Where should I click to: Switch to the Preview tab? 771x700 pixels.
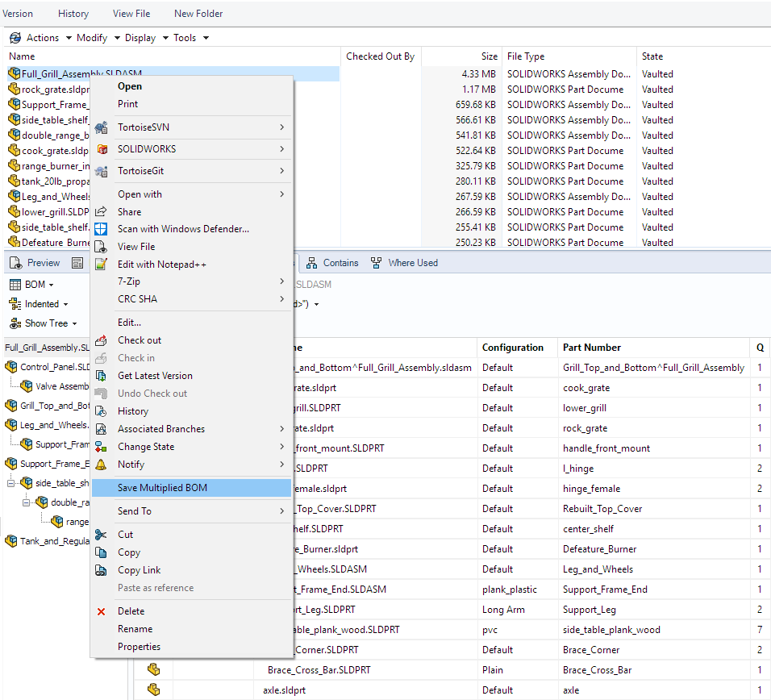pyautogui.click(x=35, y=263)
